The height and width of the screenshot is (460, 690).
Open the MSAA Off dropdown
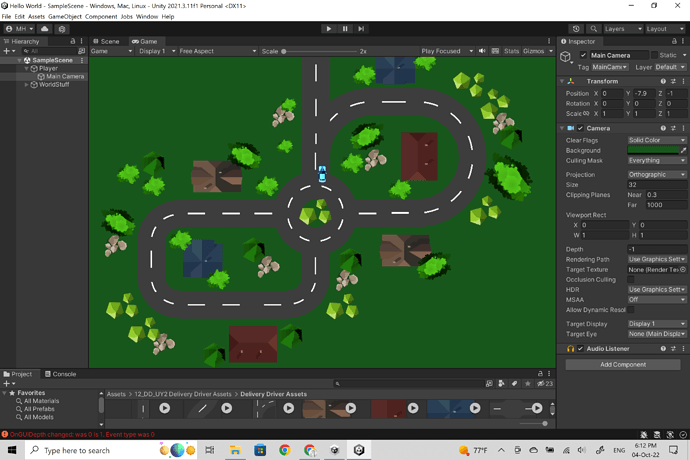pos(657,300)
